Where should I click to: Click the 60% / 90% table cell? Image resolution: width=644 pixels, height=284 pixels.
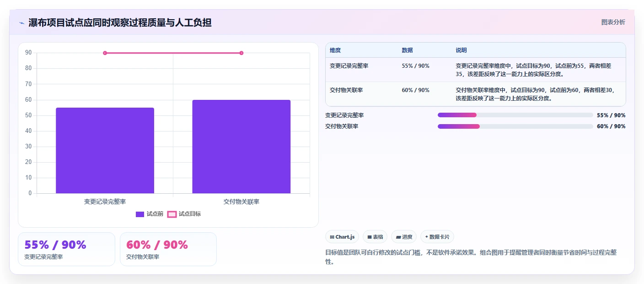point(416,90)
